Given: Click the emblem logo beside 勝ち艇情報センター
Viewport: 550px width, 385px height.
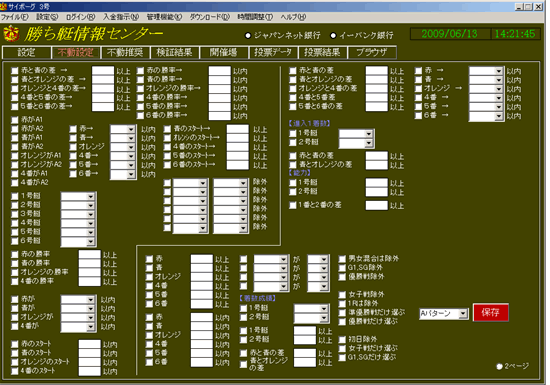Looking at the screenshot, I should 11,34.
